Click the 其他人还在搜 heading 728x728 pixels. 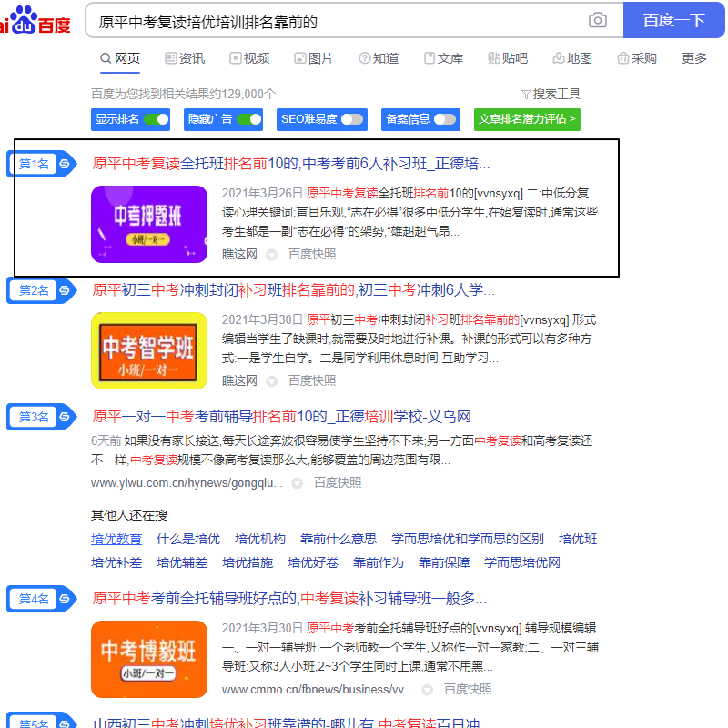[x=129, y=515]
